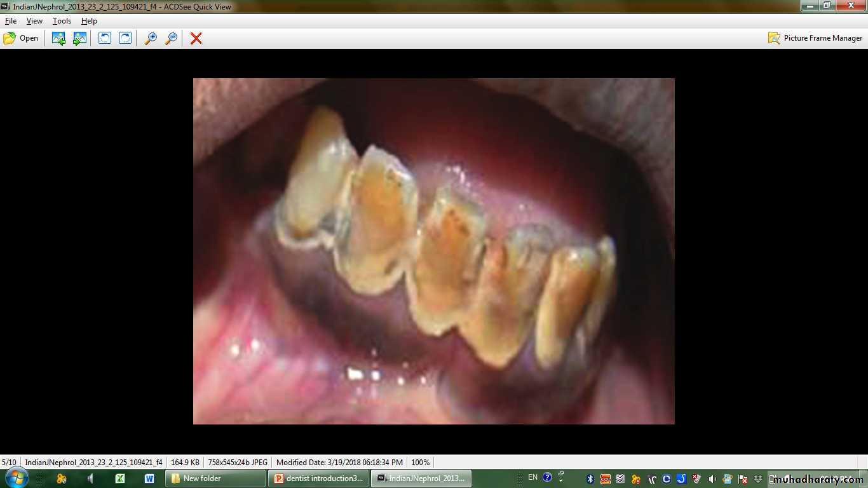Launch Word from the quick launch bar
The image size is (868, 488).
[149, 478]
